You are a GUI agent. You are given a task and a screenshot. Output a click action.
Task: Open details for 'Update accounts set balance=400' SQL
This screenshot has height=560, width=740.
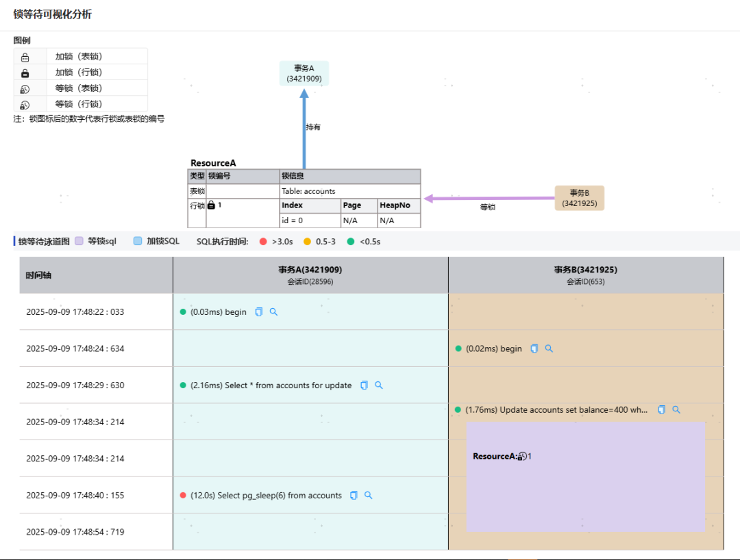coord(676,409)
